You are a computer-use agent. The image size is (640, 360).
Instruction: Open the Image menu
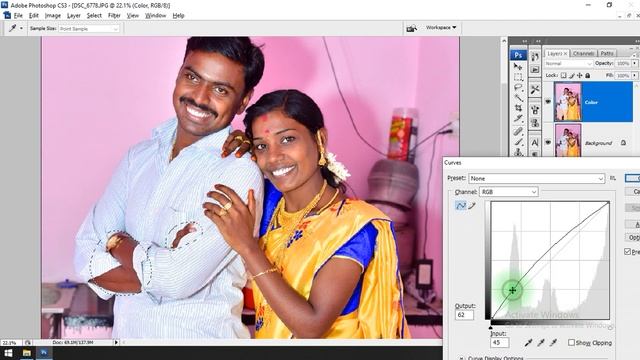tap(53, 16)
